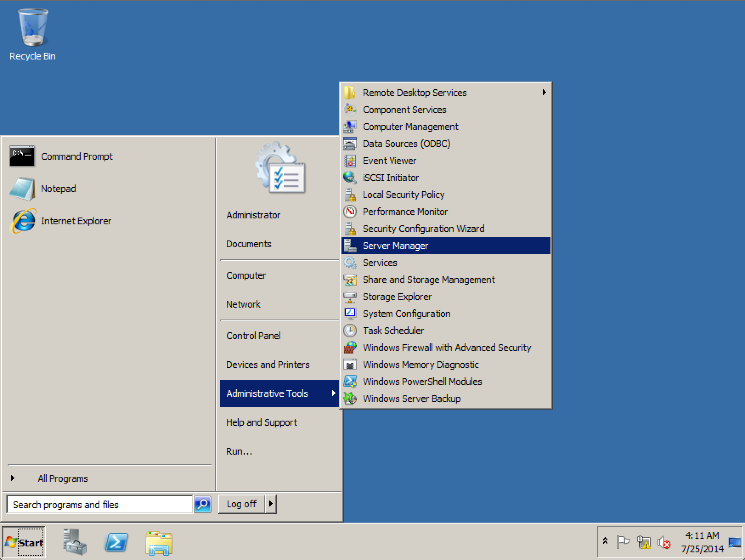Click the Server Manager taskbar icon
Viewport: 745px width, 560px height.
pos(74,542)
